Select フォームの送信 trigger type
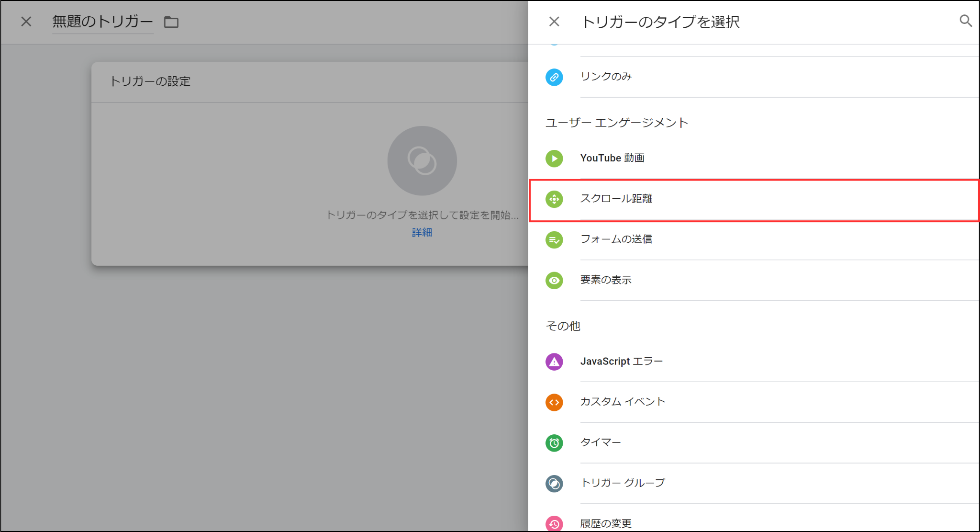Viewport: 980px width, 532px height. point(754,240)
